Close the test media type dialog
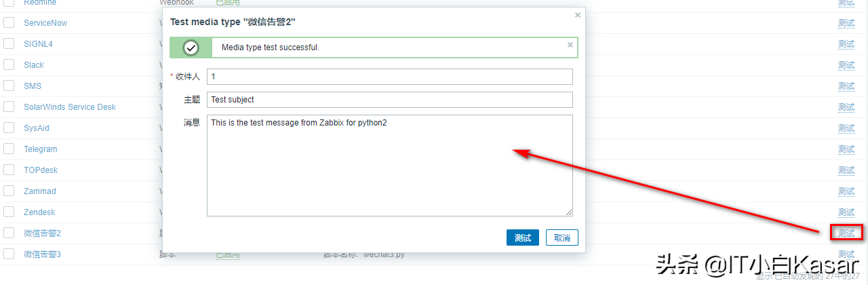Screen dimensions: 868x285 click(x=578, y=14)
